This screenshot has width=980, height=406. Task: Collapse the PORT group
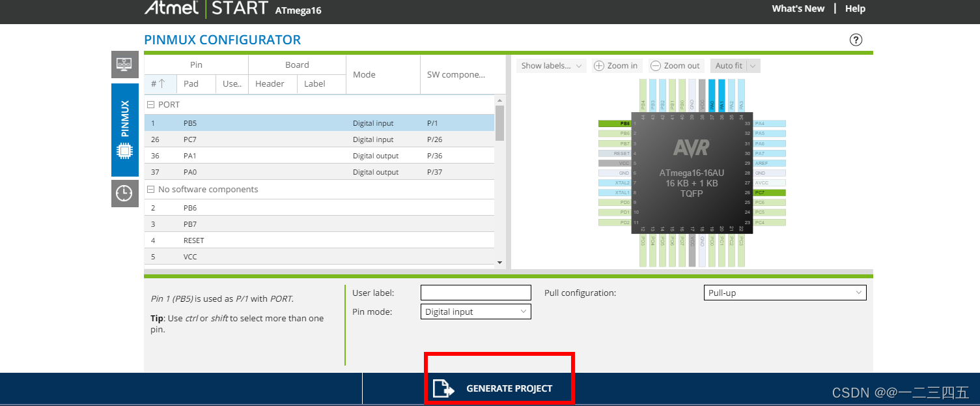click(x=150, y=105)
